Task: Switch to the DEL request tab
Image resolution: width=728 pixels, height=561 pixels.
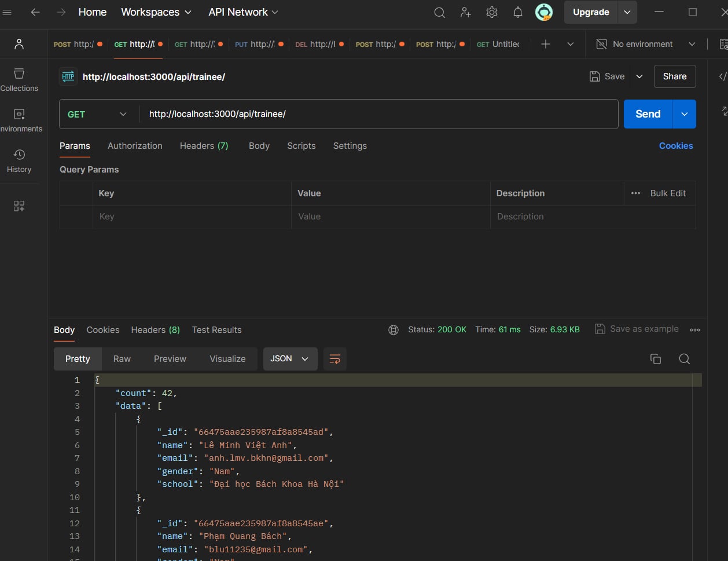Action: click(319, 44)
